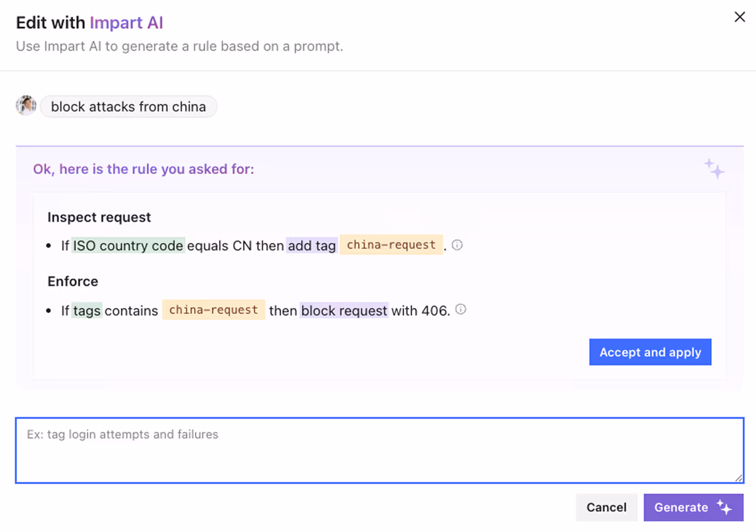This screenshot has height=532, width=756.
Task: Click the user avatar beside the prompt
Action: coord(26,106)
